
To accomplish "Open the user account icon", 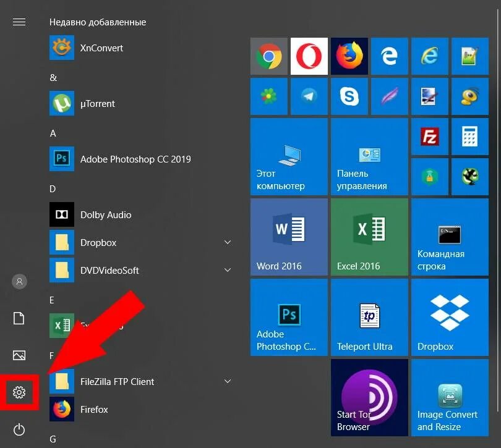I will coord(19,281).
